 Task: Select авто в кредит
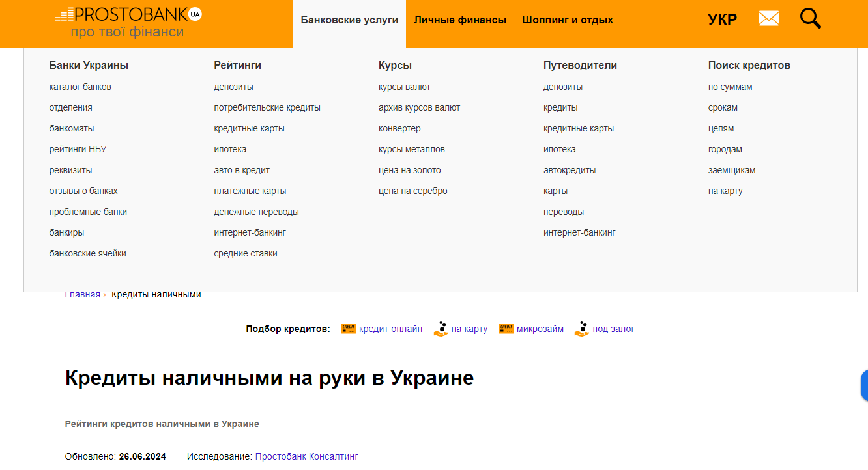(x=242, y=170)
